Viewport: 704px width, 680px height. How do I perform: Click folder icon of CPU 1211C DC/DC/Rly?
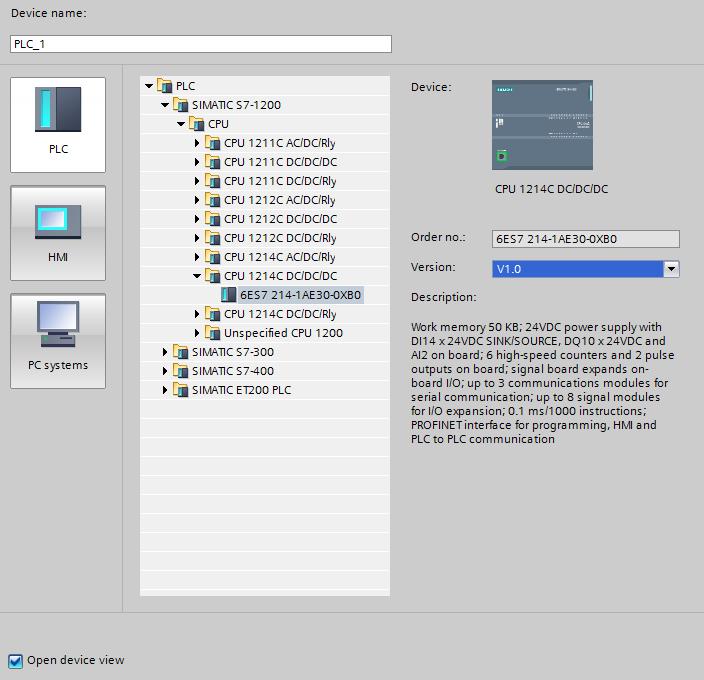pyautogui.click(x=212, y=180)
